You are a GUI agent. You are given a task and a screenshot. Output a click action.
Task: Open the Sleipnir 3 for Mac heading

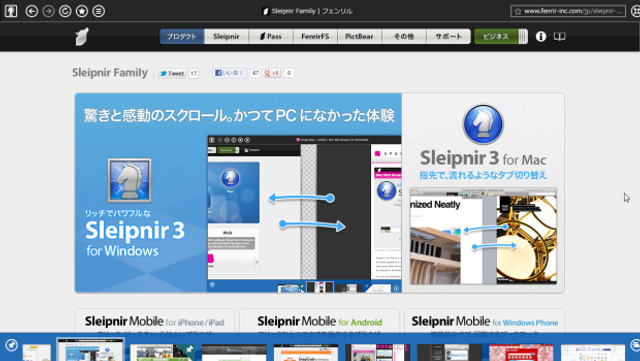(x=483, y=158)
